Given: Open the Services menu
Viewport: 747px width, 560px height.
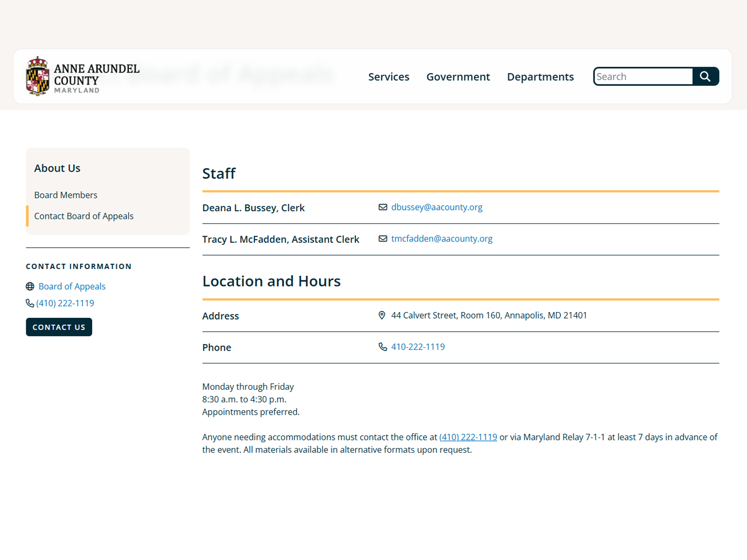Looking at the screenshot, I should click(389, 76).
